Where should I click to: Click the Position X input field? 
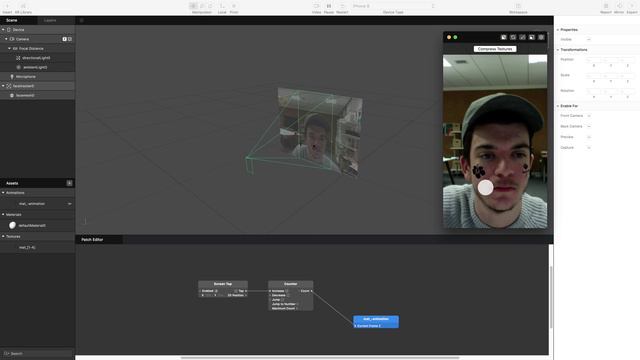coord(593,60)
